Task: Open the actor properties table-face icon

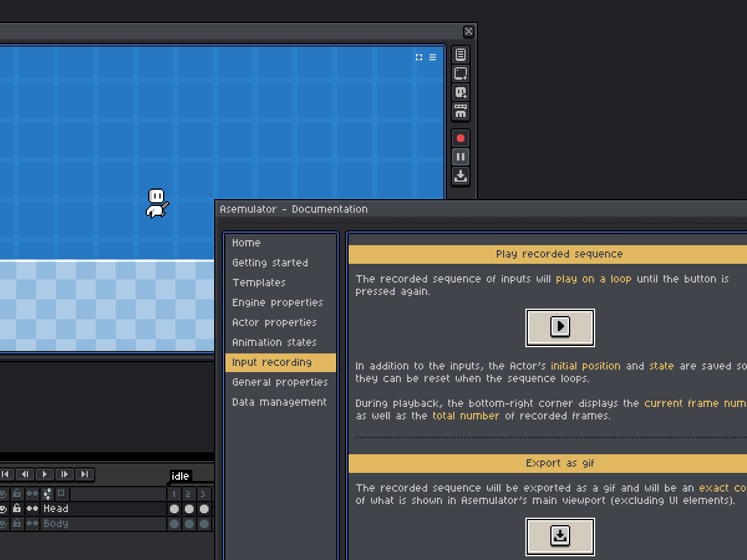Action: (461, 111)
